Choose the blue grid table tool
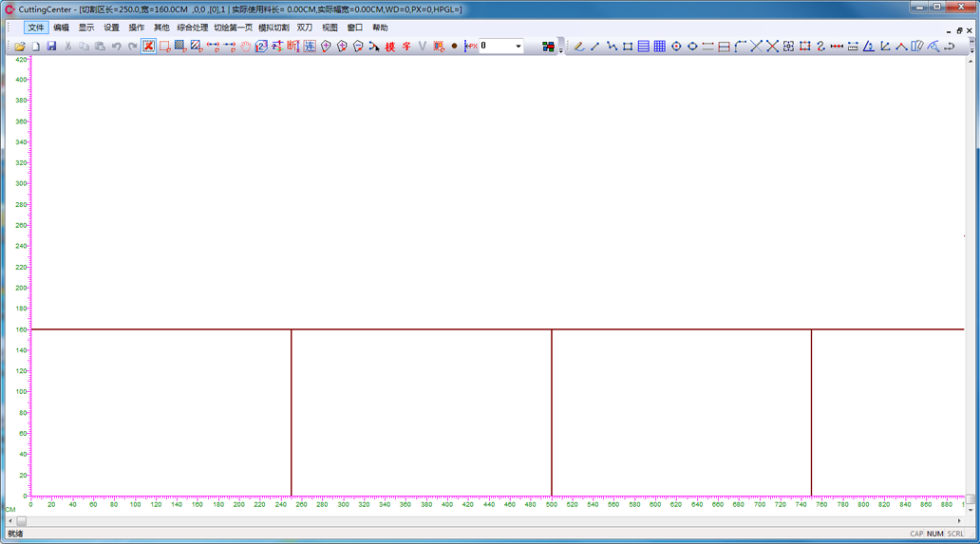Screen dimensions: 980x544 pyautogui.click(x=659, y=46)
